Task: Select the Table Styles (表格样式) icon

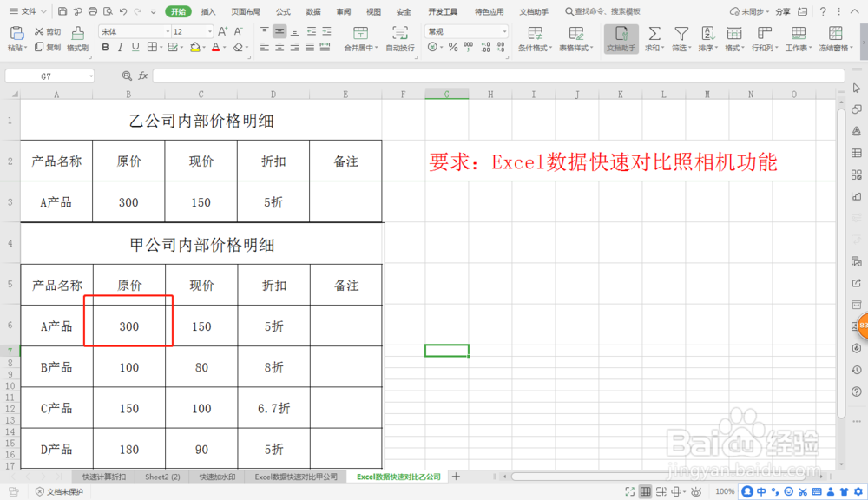Action: pos(575,38)
